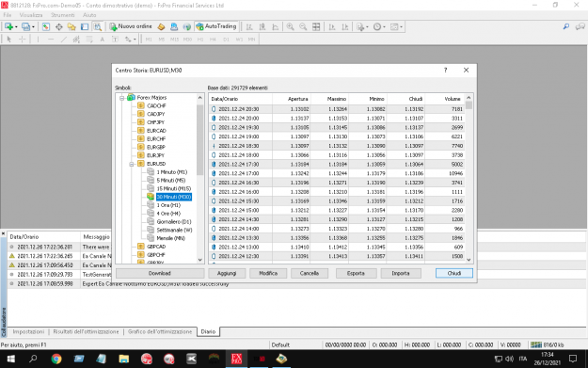Select the line chart type icon

click(276, 26)
